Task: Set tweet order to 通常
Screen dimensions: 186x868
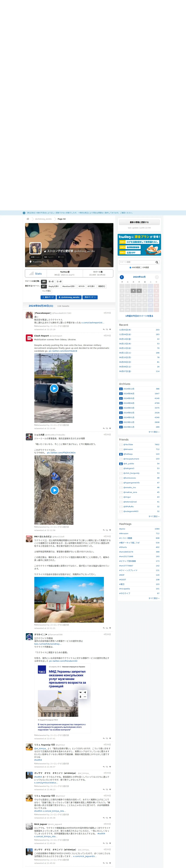Action: 44,282
